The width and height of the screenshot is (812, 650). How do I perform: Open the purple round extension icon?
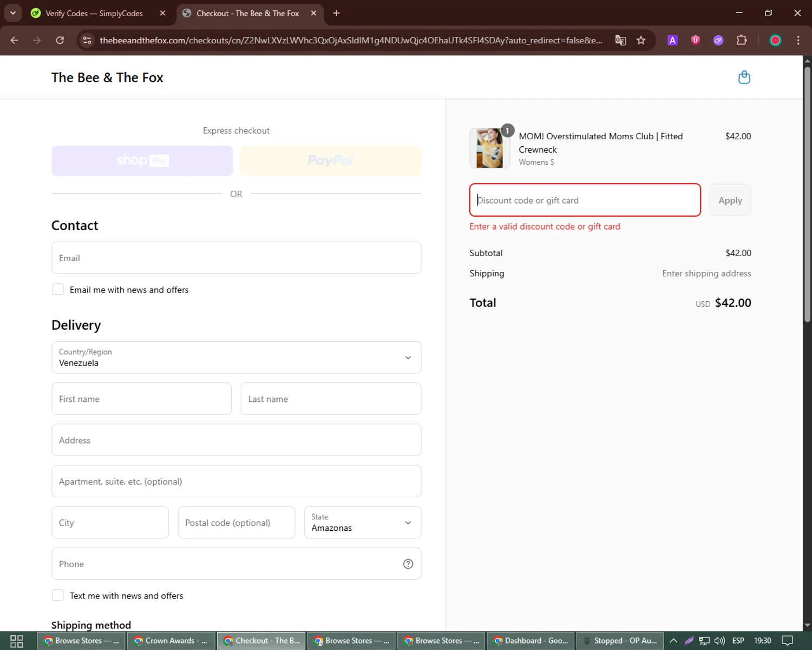point(718,40)
